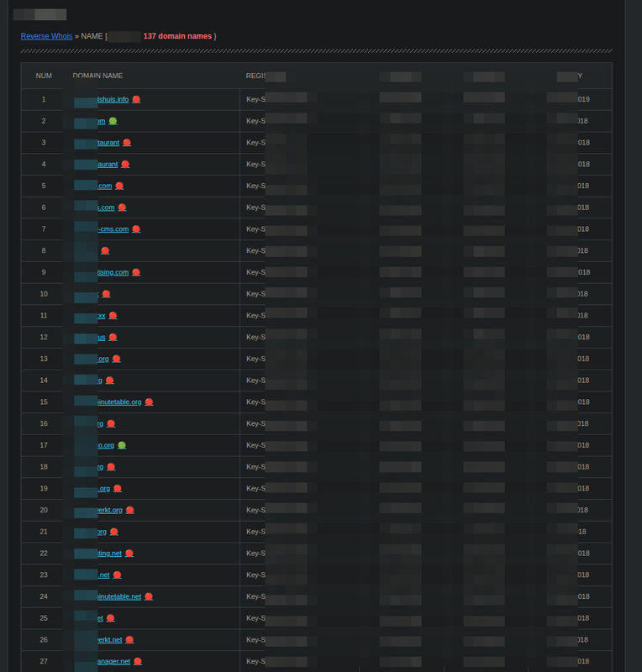Click the red status dot in row 10
The image size is (642, 672).
coord(107,294)
